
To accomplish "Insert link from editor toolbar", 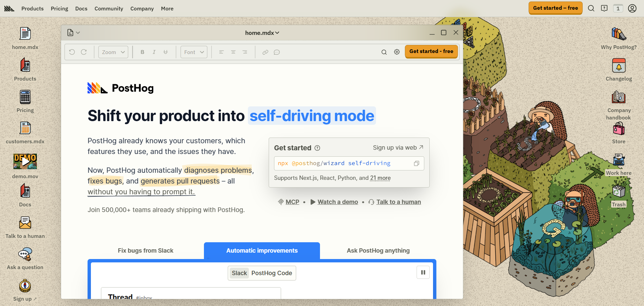I will (265, 52).
